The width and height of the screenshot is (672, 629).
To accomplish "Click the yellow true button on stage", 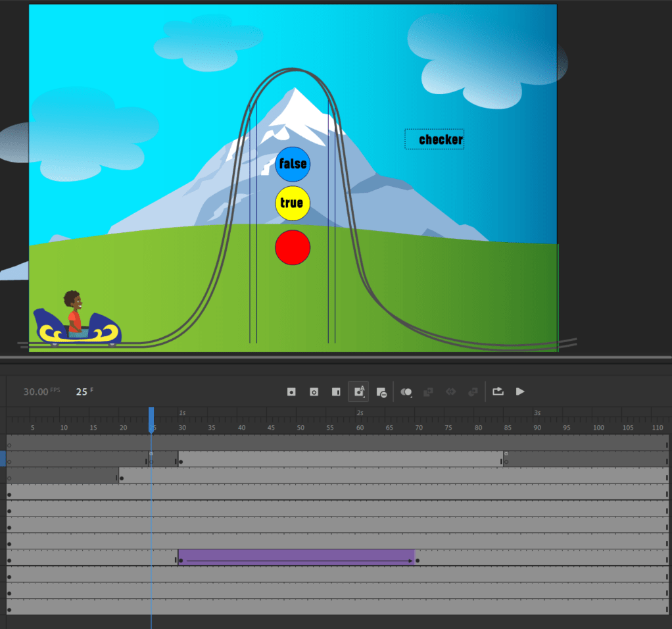I will (x=292, y=203).
